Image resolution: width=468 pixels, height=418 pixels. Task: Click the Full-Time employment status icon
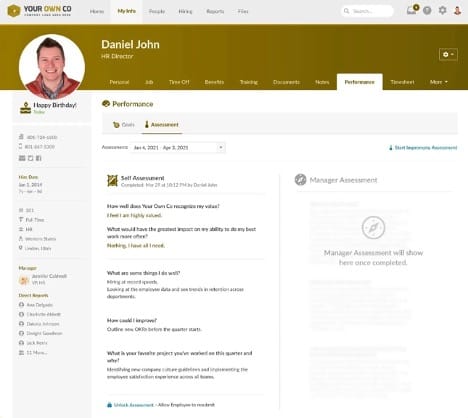click(x=21, y=219)
